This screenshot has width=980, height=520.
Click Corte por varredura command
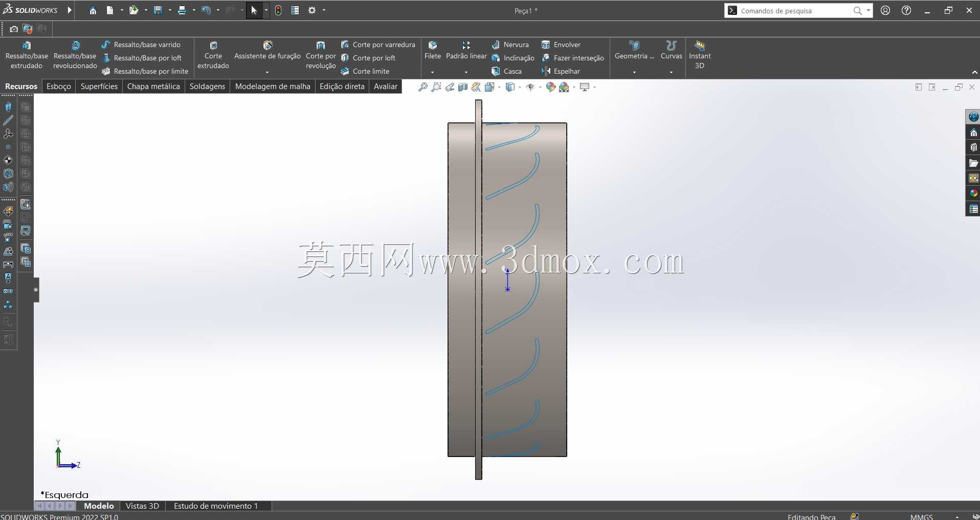(x=377, y=45)
